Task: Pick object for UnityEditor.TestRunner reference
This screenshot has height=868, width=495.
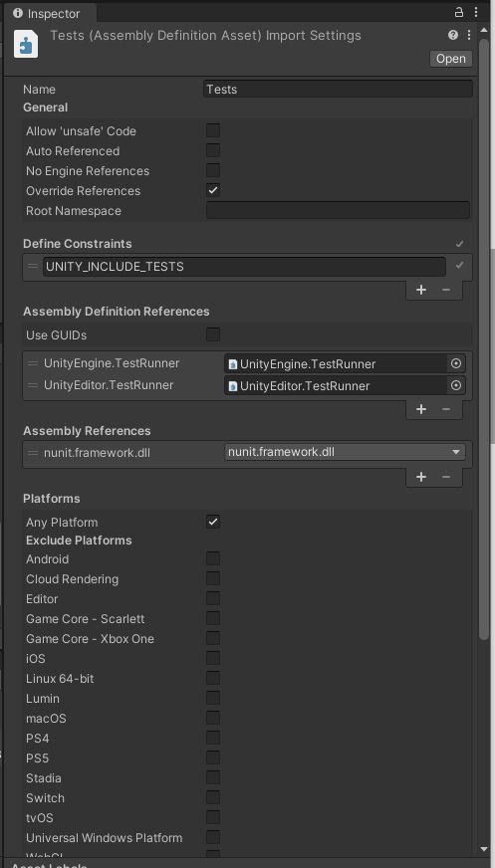Action: (x=456, y=385)
